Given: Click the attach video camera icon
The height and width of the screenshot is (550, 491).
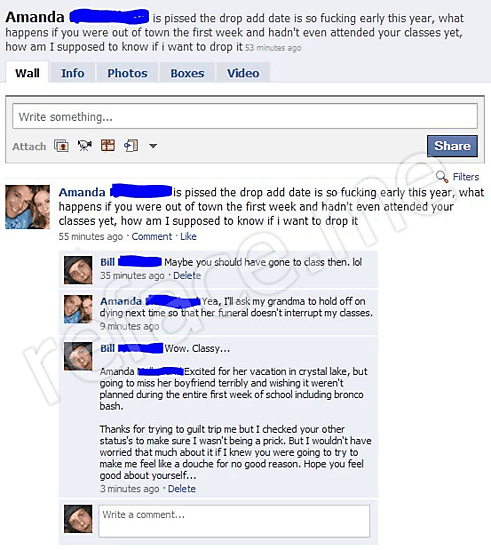Looking at the screenshot, I should [x=85, y=146].
